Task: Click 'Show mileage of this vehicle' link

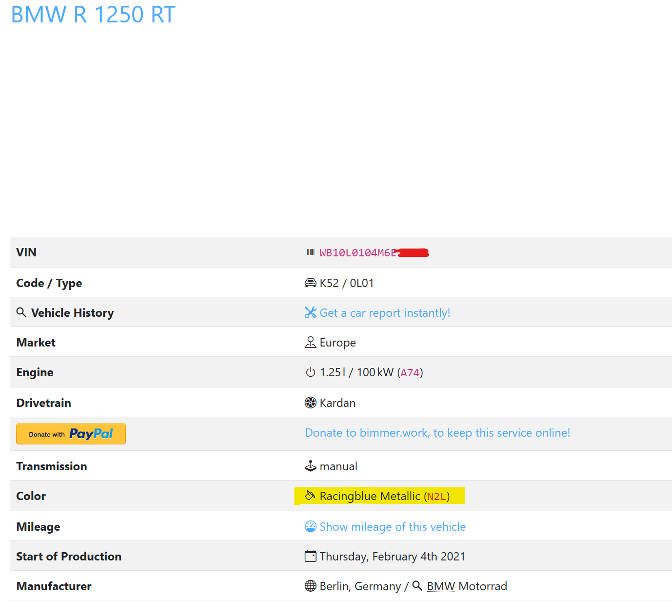Action: click(x=393, y=527)
